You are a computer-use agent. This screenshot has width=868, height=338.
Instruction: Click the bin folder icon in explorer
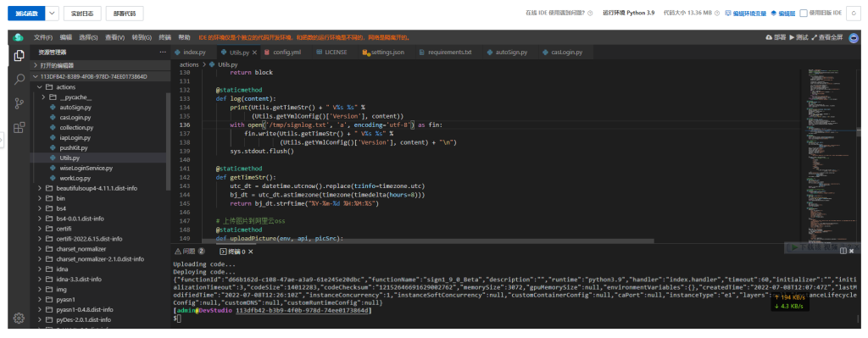[x=48, y=198]
